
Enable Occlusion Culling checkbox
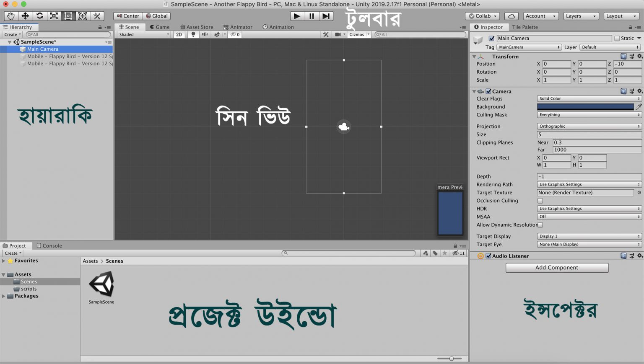540,201
